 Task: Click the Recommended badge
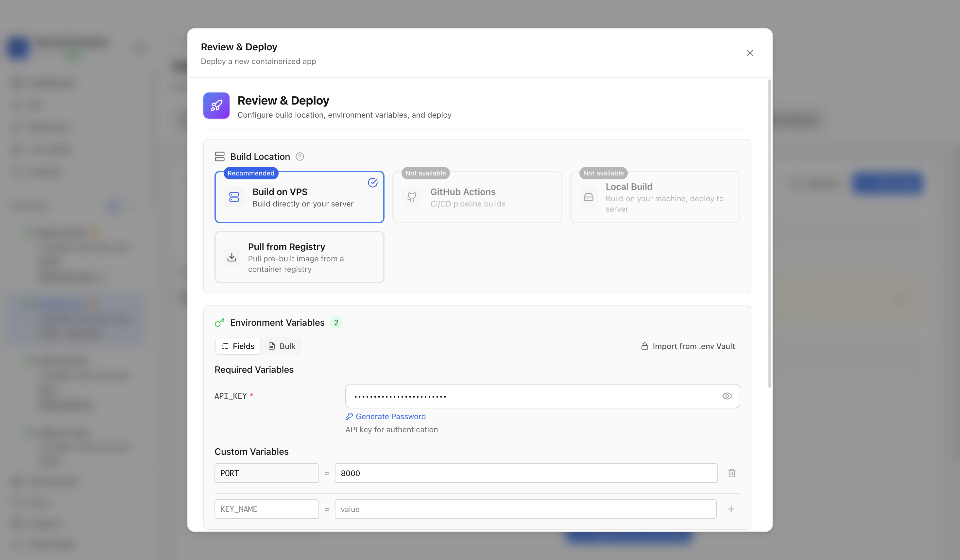(x=251, y=173)
